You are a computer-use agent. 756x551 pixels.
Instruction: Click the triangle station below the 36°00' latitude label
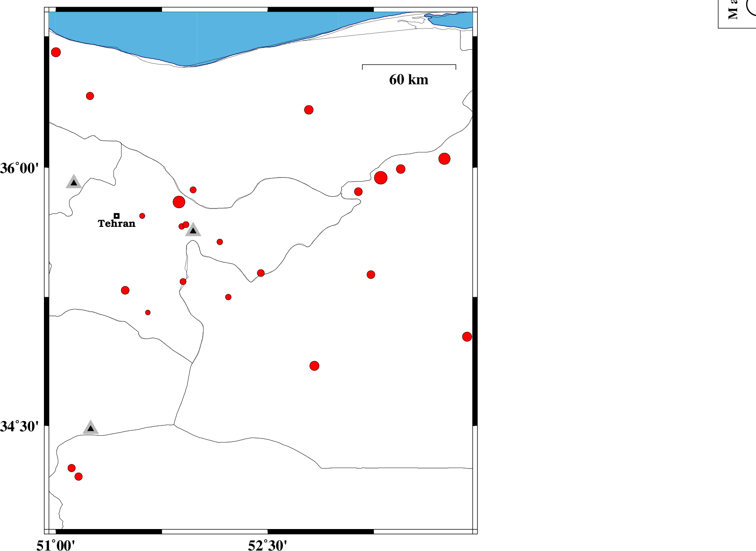74,182
